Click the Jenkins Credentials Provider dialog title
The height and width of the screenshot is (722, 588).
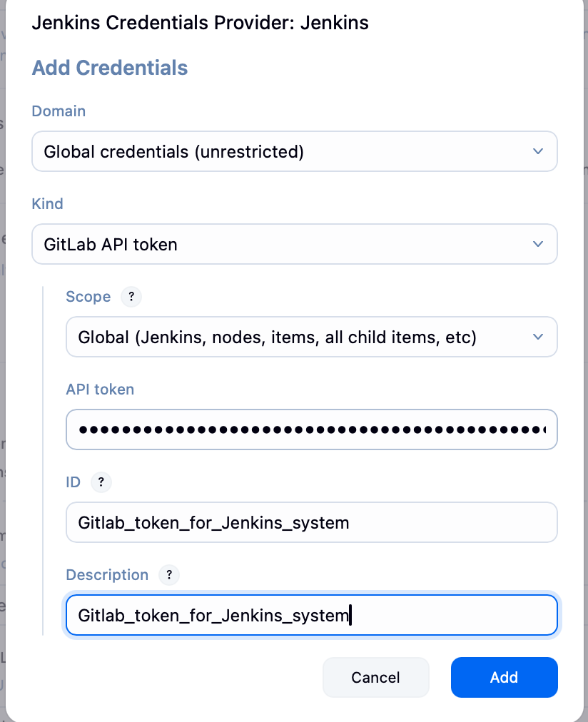(200, 23)
